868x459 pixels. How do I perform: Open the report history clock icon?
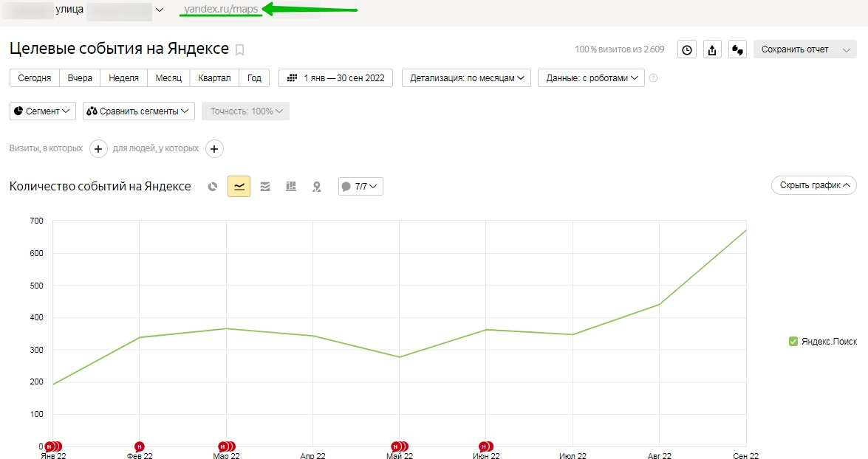click(686, 49)
